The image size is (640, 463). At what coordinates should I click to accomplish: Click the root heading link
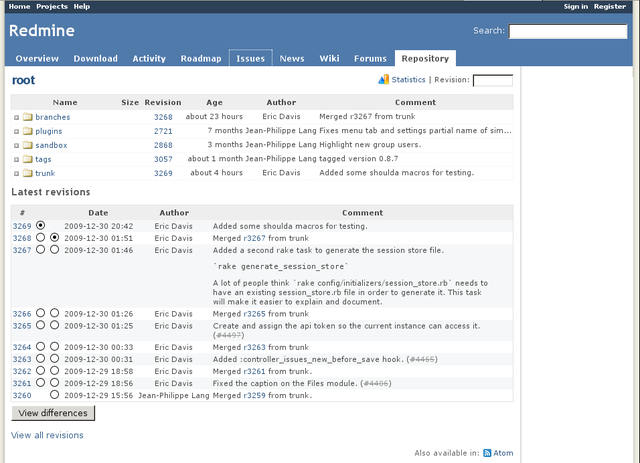[24, 80]
